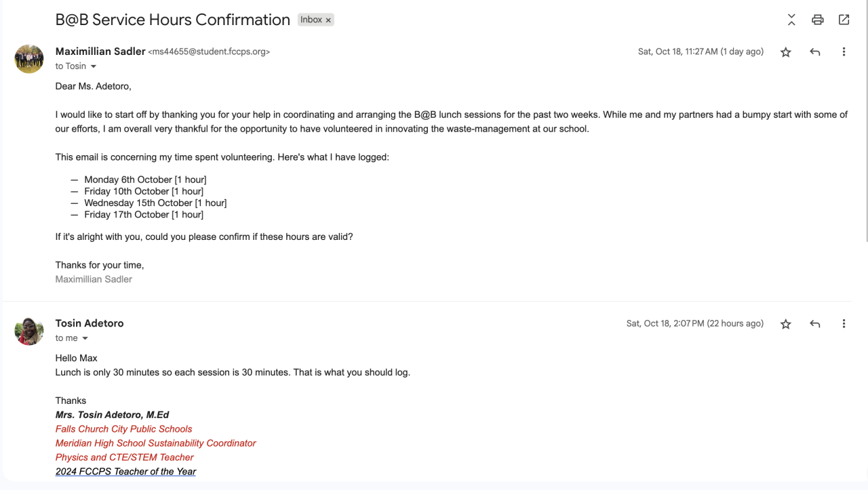Click the Inbox label tag
This screenshot has width=868, height=490.
coord(311,20)
